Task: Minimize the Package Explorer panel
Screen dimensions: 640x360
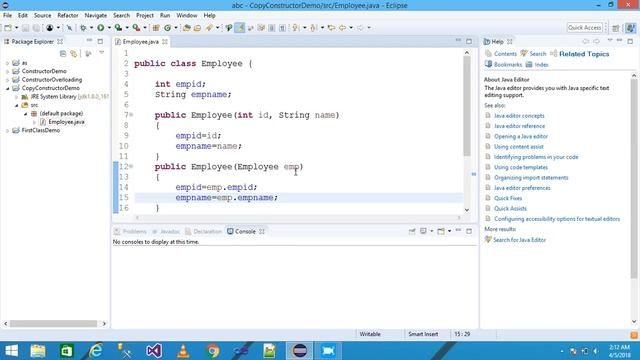Action: click(x=89, y=41)
